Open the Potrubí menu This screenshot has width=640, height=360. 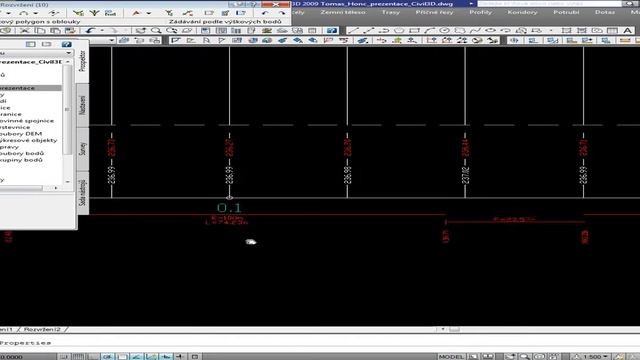[566, 12]
